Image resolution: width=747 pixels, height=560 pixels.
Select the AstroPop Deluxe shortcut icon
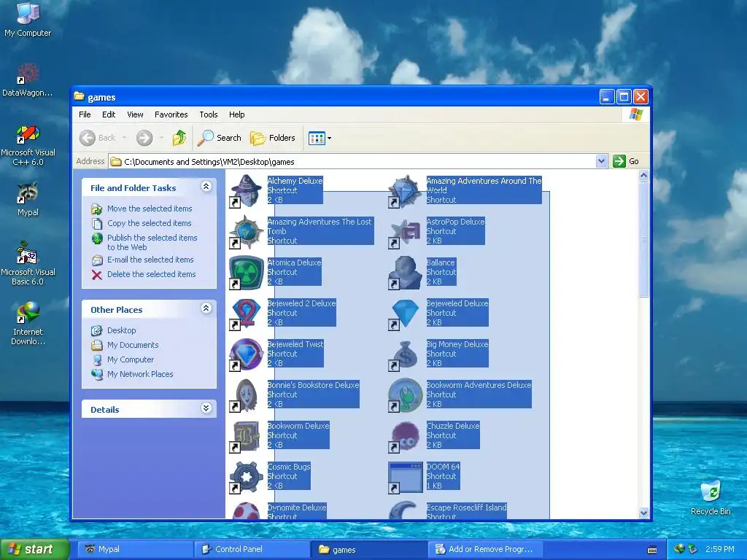[x=406, y=231]
